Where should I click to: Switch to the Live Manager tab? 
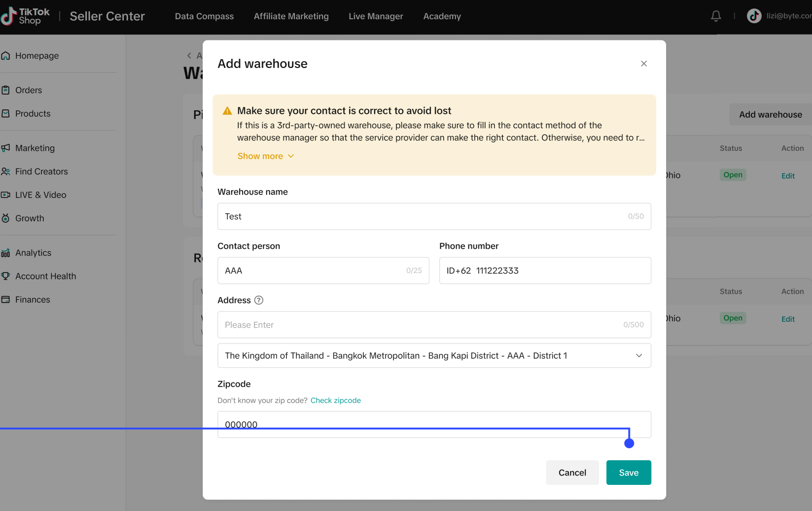(376, 16)
